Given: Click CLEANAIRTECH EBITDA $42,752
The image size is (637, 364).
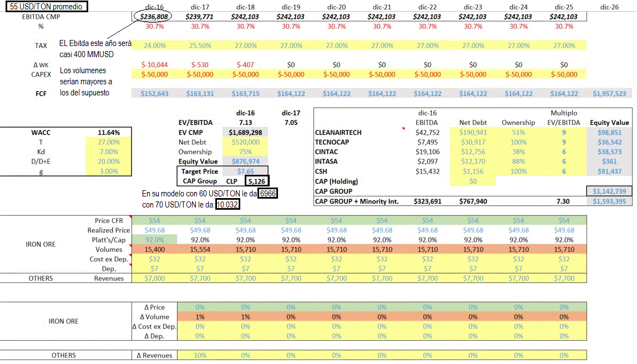Looking at the screenshot, I should click(427, 133).
